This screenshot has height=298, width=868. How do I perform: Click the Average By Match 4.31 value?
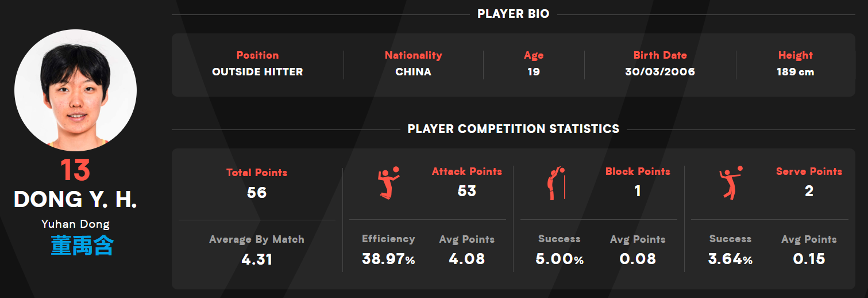(x=257, y=259)
